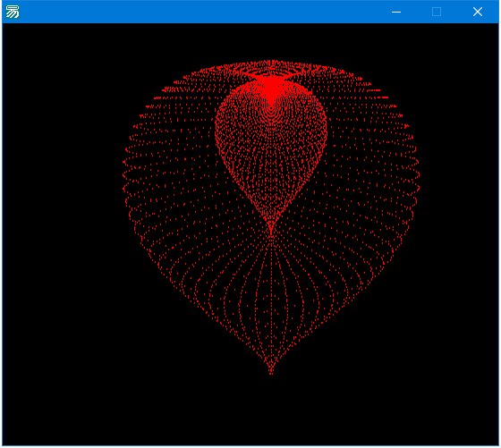The image size is (501, 448).
Task: Click the pointed tip of the outer heart
Action: (271, 371)
